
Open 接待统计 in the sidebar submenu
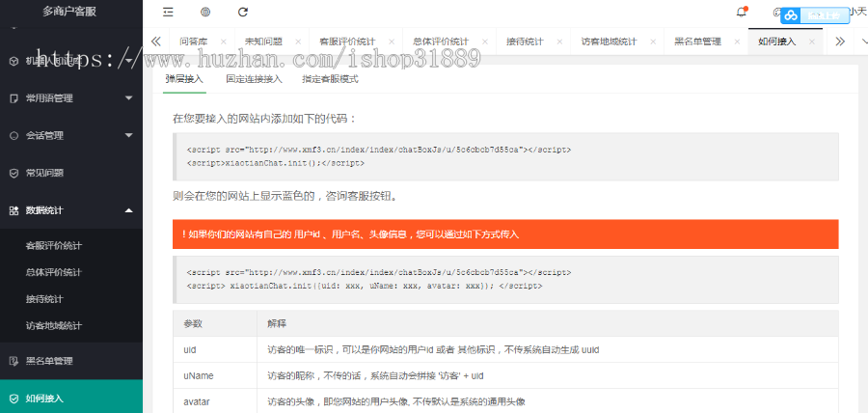[44, 299]
